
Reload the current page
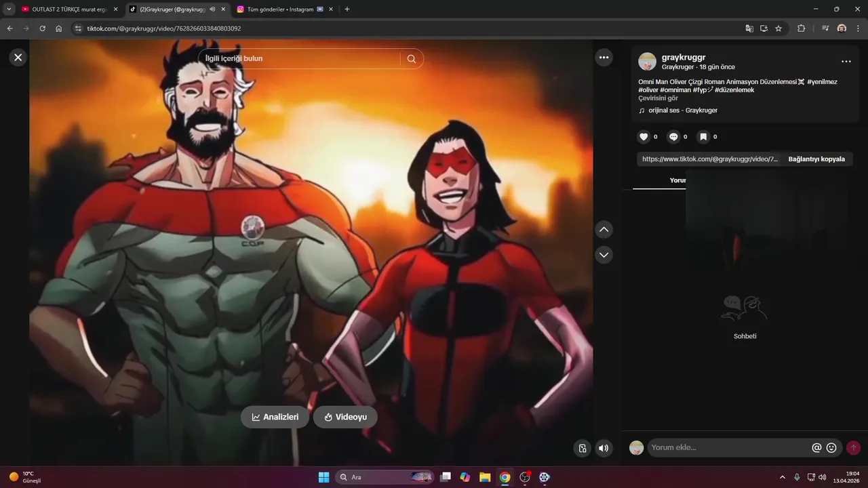[43, 28]
